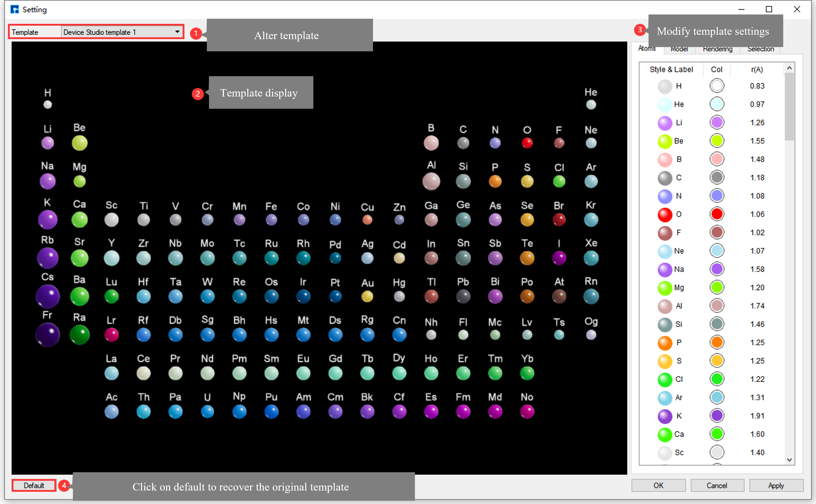Select the Fr atom sphere

(x=48, y=335)
